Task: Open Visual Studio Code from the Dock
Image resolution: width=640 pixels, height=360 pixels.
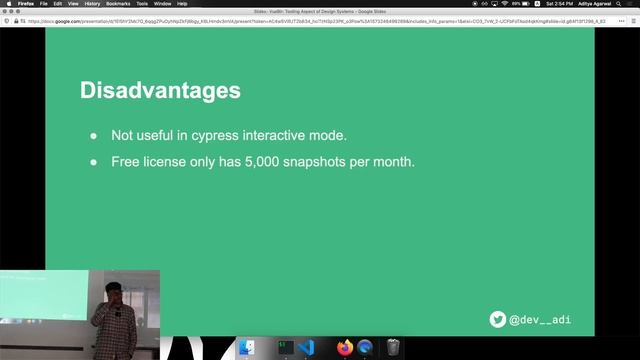Action: tap(306, 347)
